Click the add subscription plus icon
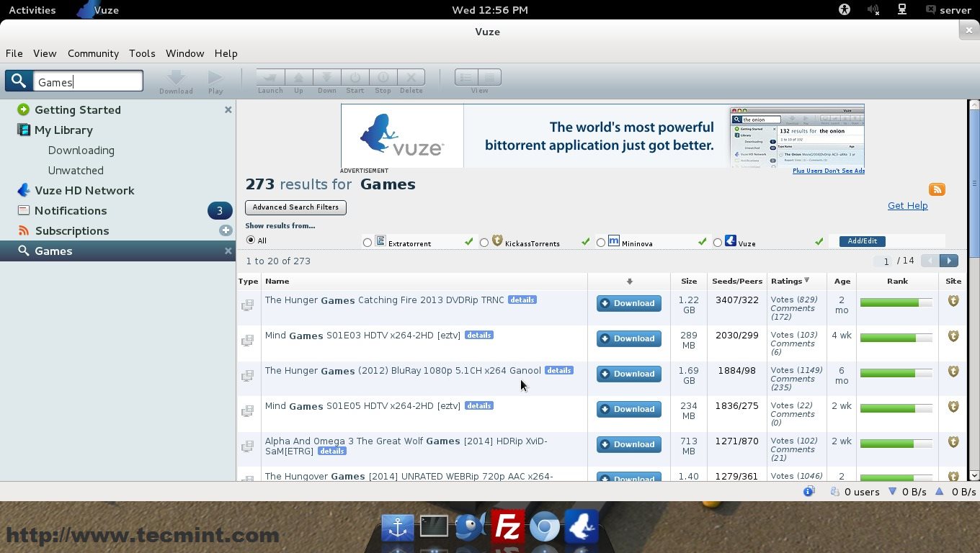 click(x=226, y=230)
